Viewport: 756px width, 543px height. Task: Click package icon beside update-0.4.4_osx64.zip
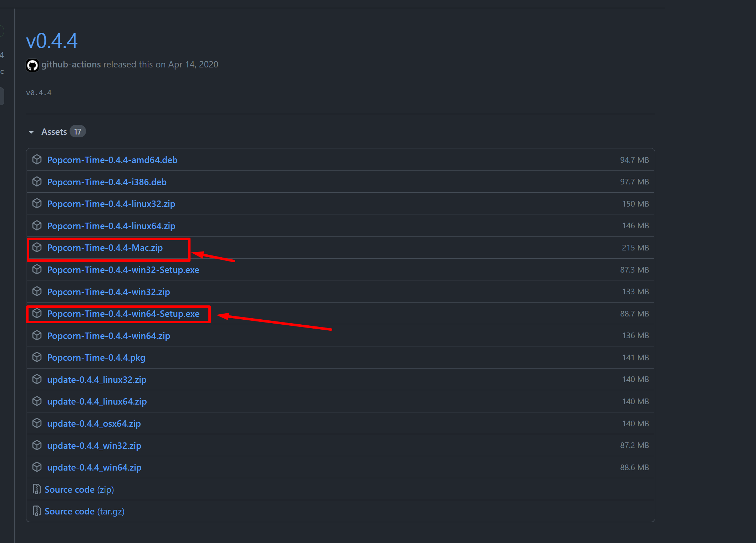point(37,423)
